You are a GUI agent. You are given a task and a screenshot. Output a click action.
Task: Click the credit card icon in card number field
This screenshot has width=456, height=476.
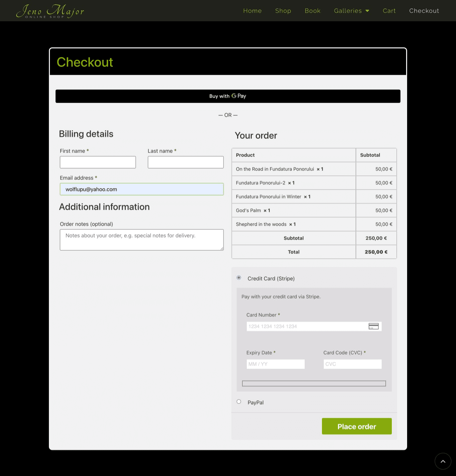374,326
